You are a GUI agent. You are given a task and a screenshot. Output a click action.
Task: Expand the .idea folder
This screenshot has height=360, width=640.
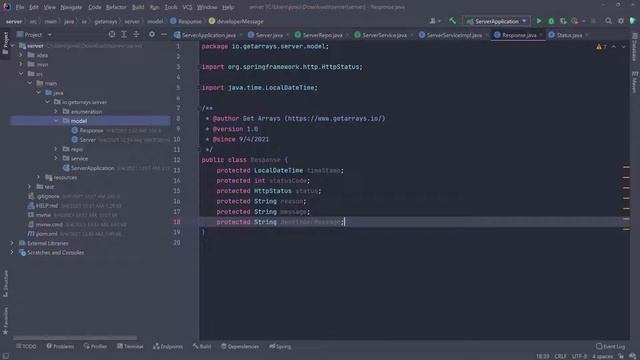[21, 55]
